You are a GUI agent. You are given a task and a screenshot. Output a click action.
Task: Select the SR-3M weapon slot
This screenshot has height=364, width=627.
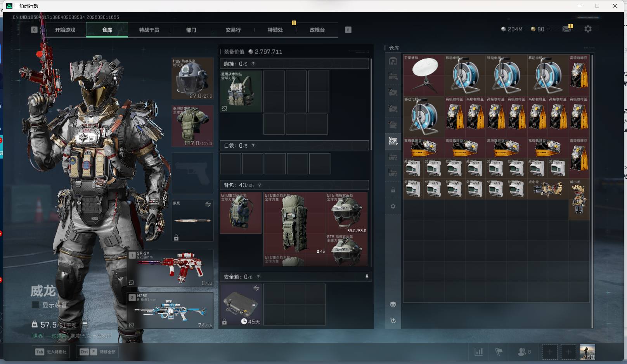click(171, 268)
